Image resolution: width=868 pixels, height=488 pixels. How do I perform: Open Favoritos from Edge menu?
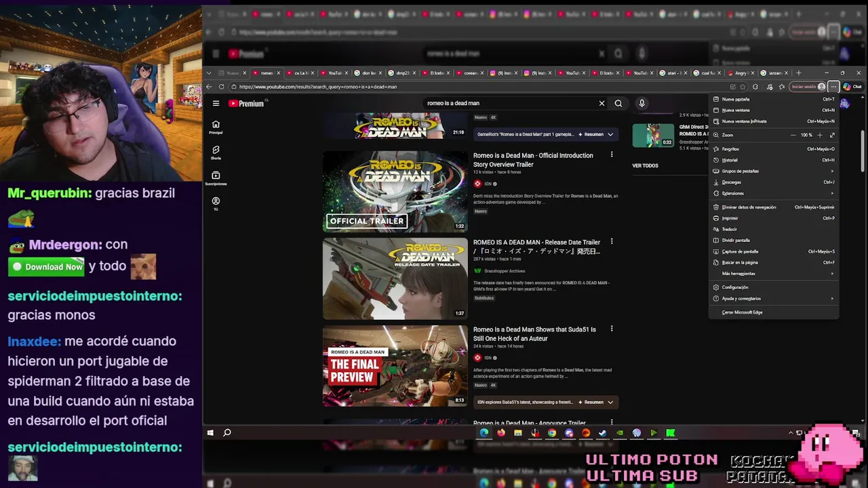tap(774, 148)
